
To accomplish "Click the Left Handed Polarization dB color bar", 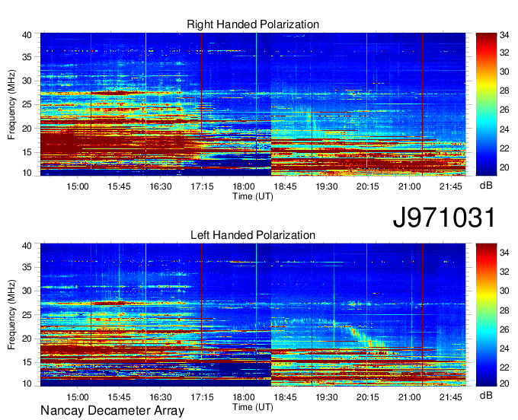I will (x=486, y=315).
